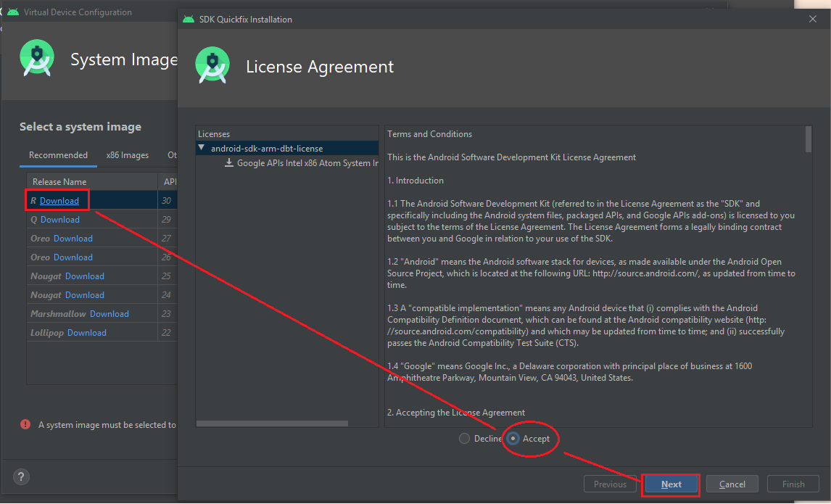Click '2. Accepting the License Agreement' line

tap(456, 413)
